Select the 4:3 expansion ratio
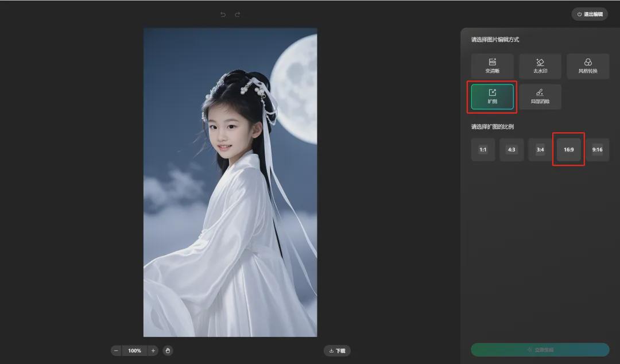The width and height of the screenshot is (620, 364). [x=511, y=149]
